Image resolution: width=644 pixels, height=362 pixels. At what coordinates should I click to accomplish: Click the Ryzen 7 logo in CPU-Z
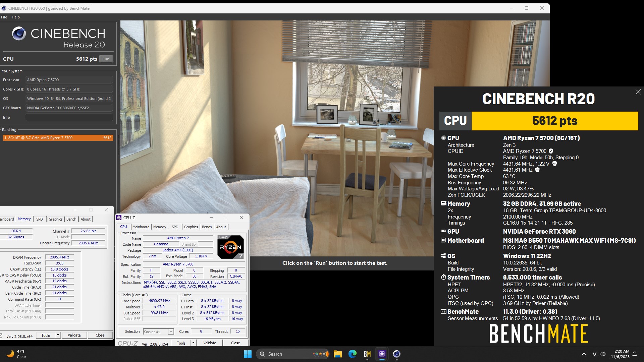[x=230, y=247]
